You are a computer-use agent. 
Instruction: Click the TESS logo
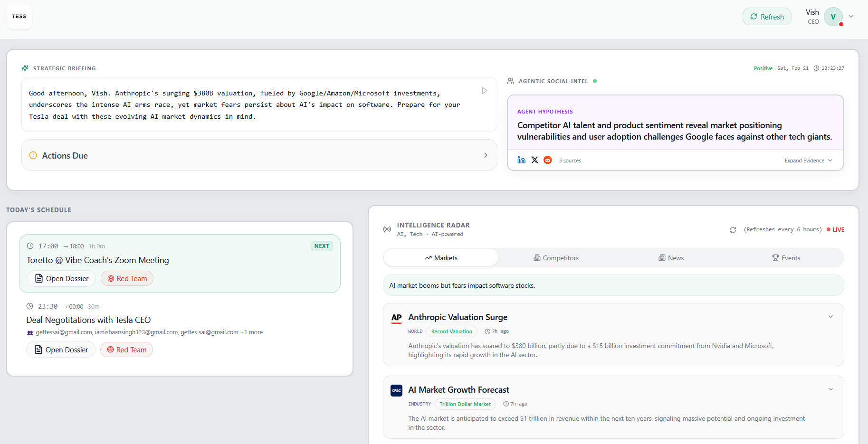(19, 17)
